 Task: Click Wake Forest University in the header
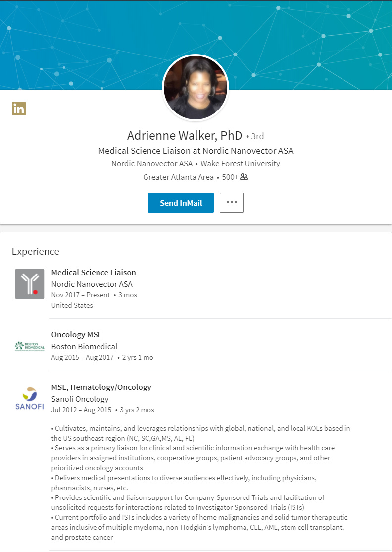pyautogui.click(x=240, y=164)
